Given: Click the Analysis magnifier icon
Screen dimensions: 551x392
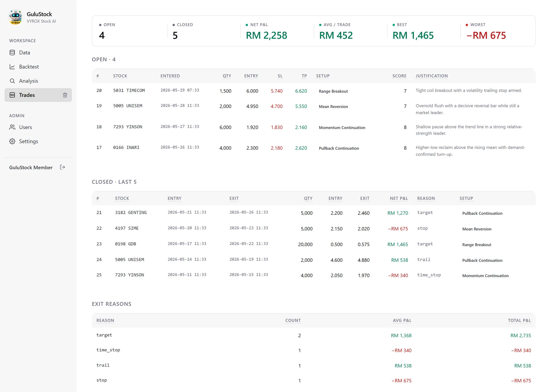Looking at the screenshot, I should pyautogui.click(x=12, y=81).
